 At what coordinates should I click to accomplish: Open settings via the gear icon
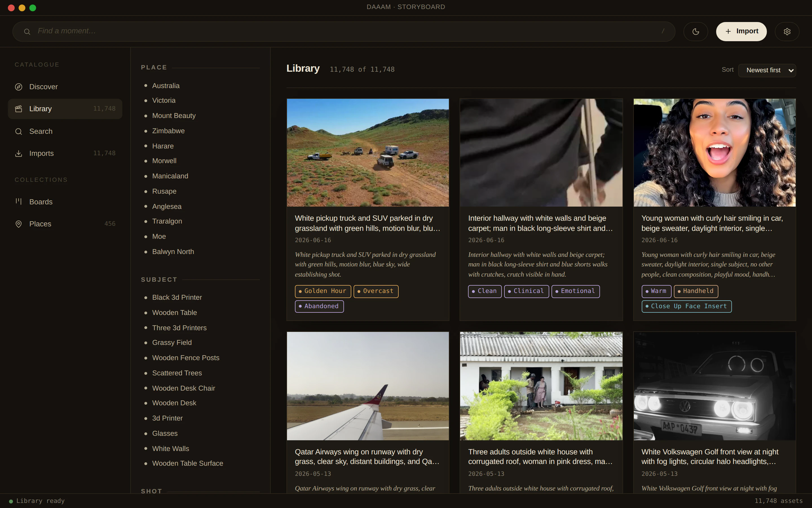[x=787, y=32]
